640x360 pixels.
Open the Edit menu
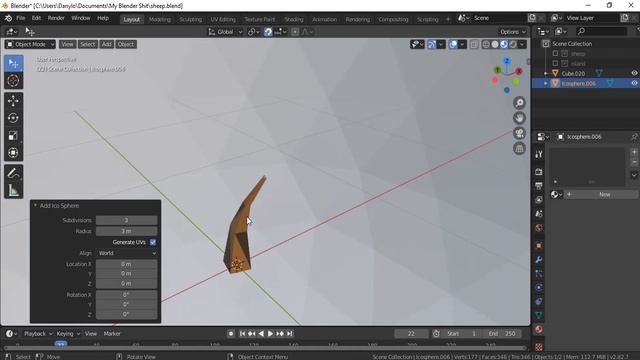[36, 18]
